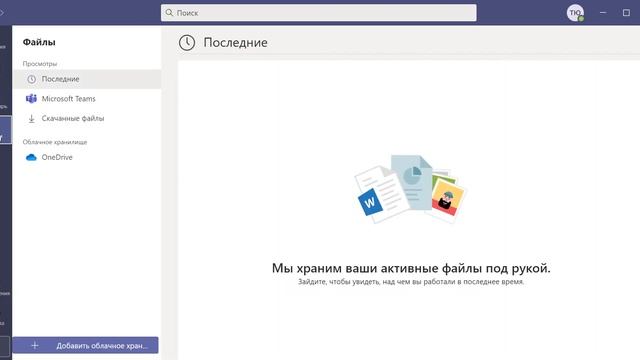This screenshot has height=360, width=640.
Task: Maximize the Teams window
Action: 626,13
